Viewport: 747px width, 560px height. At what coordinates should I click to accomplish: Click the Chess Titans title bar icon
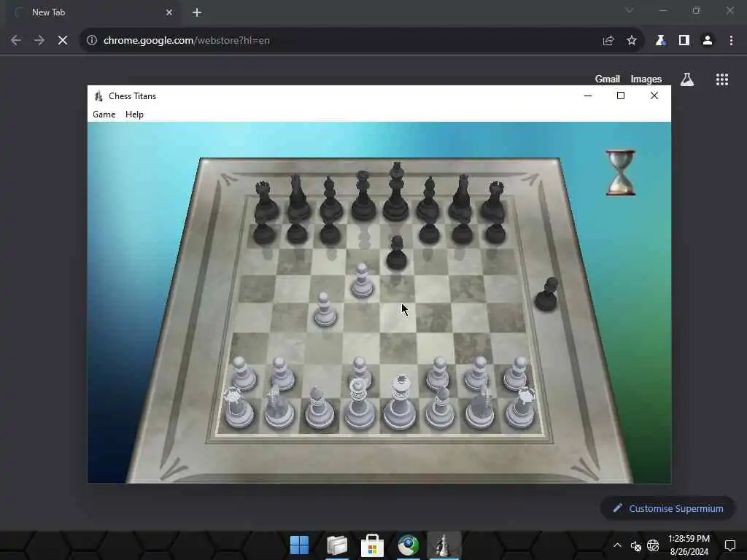click(x=98, y=96)
